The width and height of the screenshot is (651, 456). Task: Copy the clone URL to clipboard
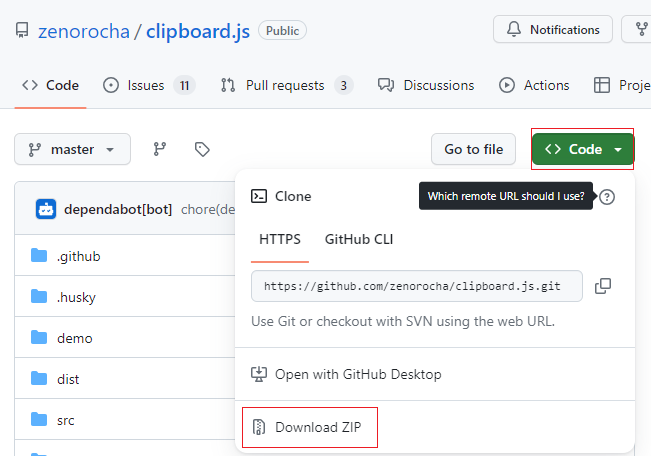tap(603, 286)
